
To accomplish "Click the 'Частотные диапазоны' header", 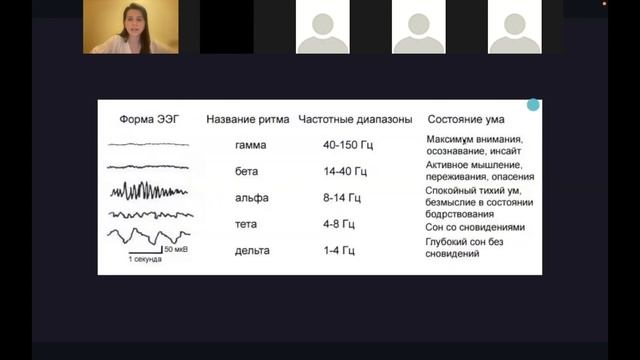I will pos(355,119).
